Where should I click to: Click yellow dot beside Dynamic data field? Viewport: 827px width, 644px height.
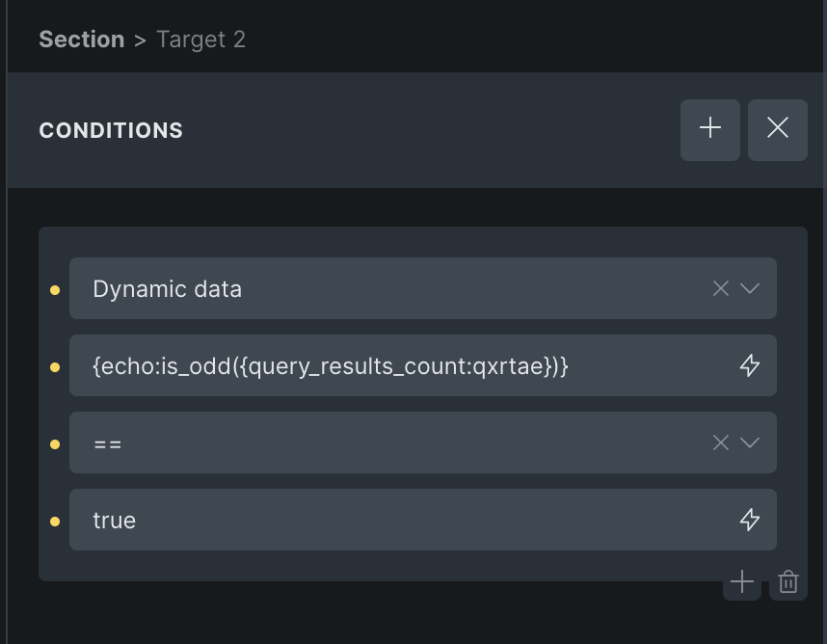pos(55,289)
